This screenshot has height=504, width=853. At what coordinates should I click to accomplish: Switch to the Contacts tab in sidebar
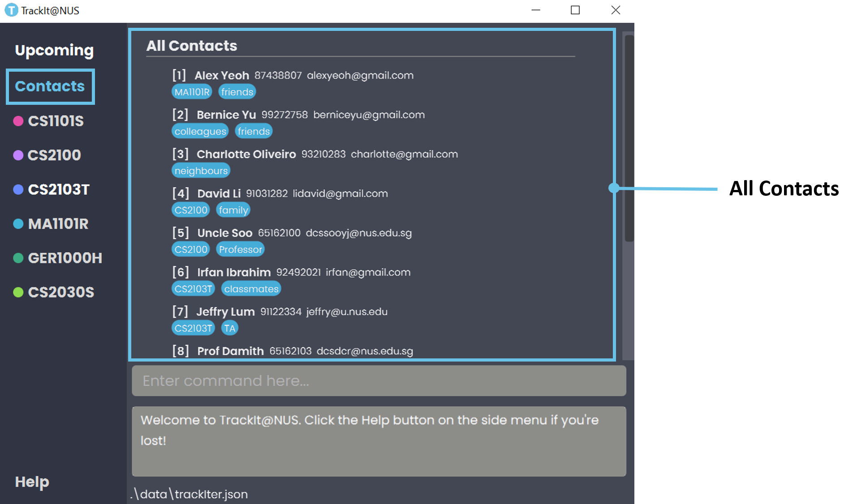click(50, 86)
